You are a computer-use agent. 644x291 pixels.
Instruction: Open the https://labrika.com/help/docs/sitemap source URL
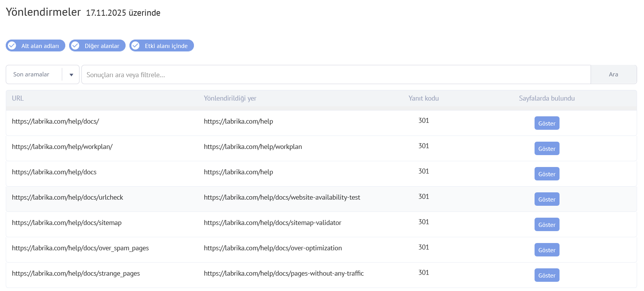pos(66,223)
